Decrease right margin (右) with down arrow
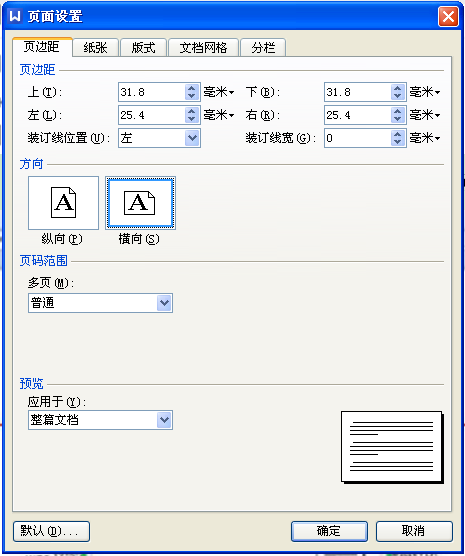The width and height of the screenshot is (465, 556). [398, 119]
